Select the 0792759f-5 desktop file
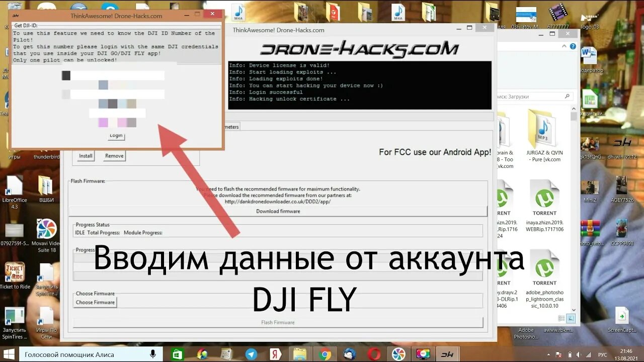The height and width of the screenshot is (362, 644). click(15, 234)
